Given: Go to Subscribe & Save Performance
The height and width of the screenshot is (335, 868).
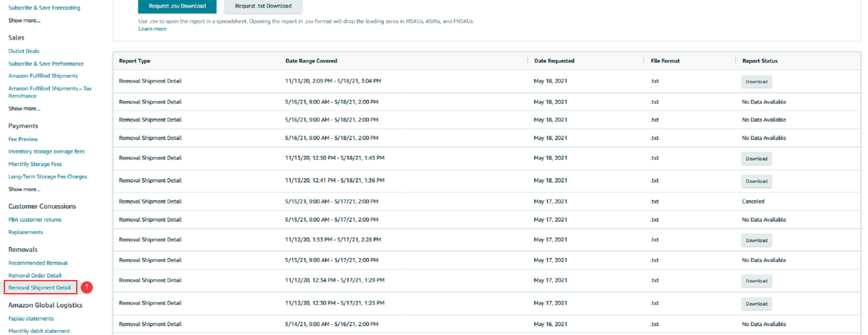Looking at the screenshot, I should coord(46,64).
